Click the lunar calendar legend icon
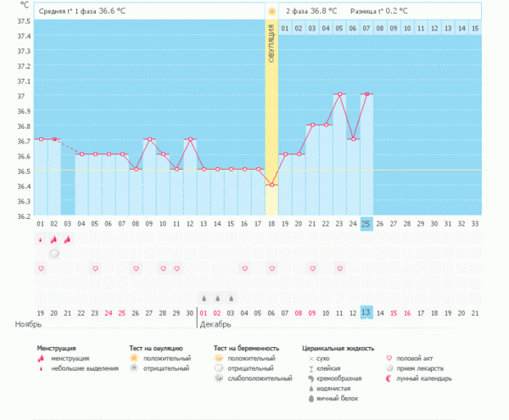Viewport: 509px width, 420px height. pos(389,378)
